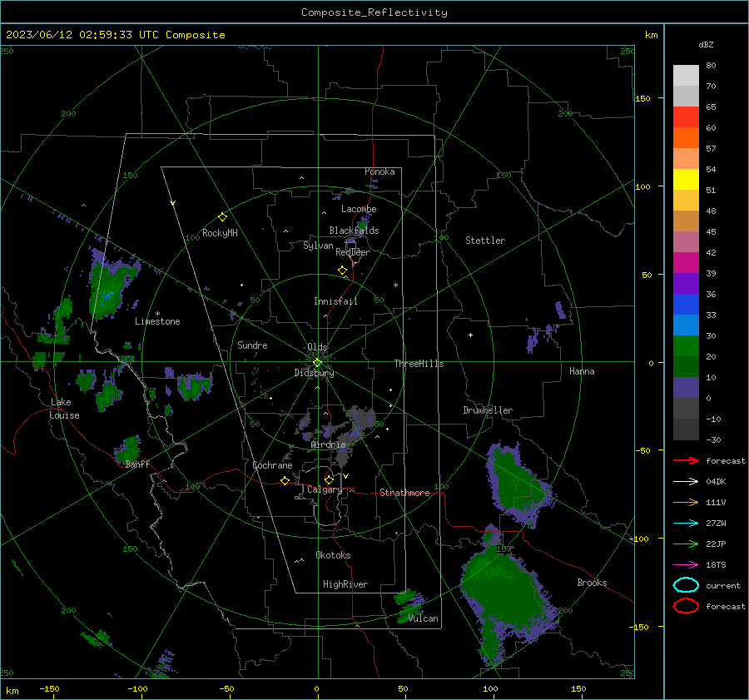This screenshot has width=749, height=700.
Task: Click the Brooks town label
Action: tap(592, 583)
